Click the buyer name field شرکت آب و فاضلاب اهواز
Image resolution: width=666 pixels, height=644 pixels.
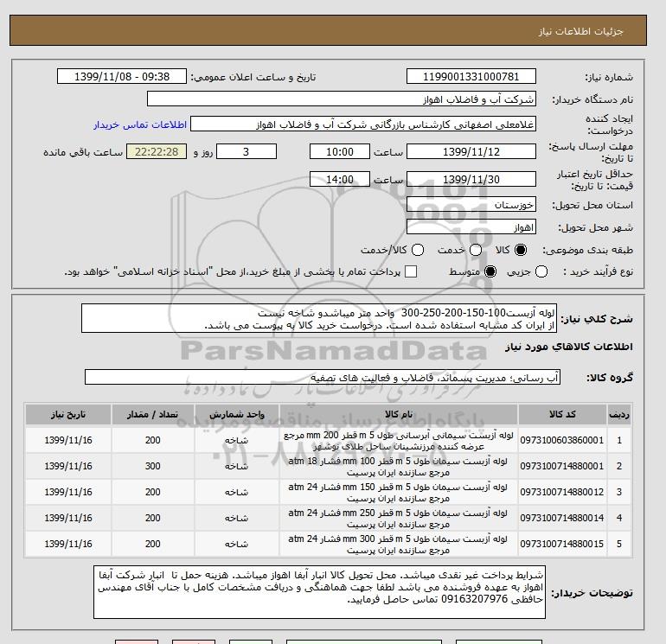pos(342,99)
